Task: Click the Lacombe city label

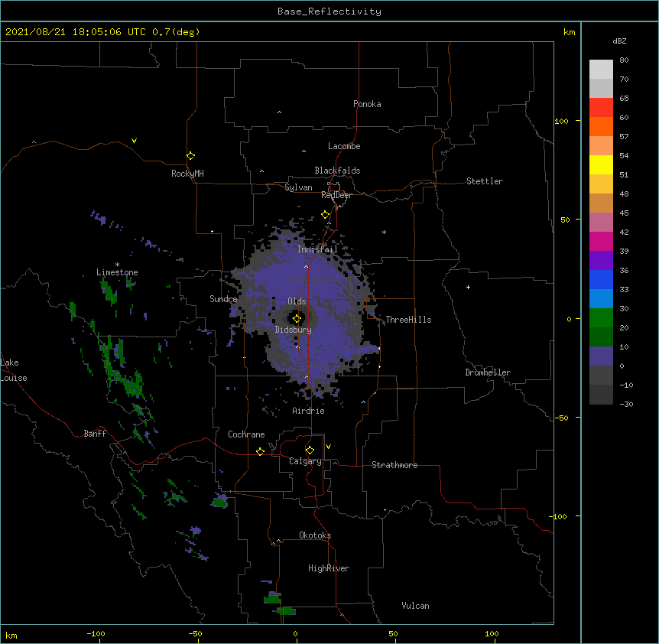Action: pyautogui.click(x=344, y=146)
